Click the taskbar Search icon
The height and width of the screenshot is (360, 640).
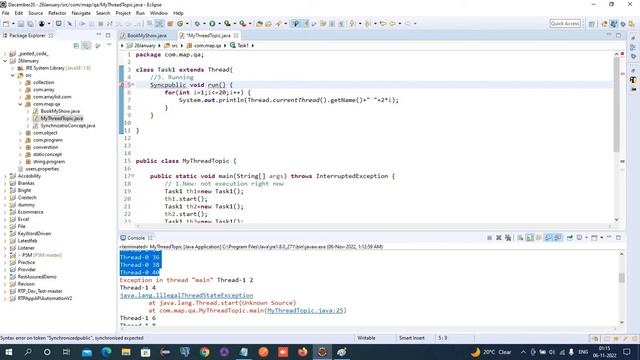coord(28,352)
